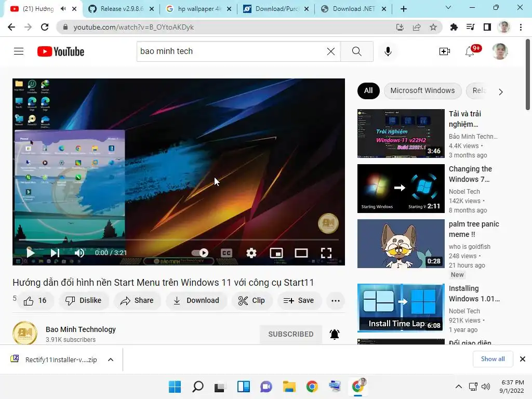Search with voice microphone
Viewport: 532px width, 399px height.
(388, 51)
